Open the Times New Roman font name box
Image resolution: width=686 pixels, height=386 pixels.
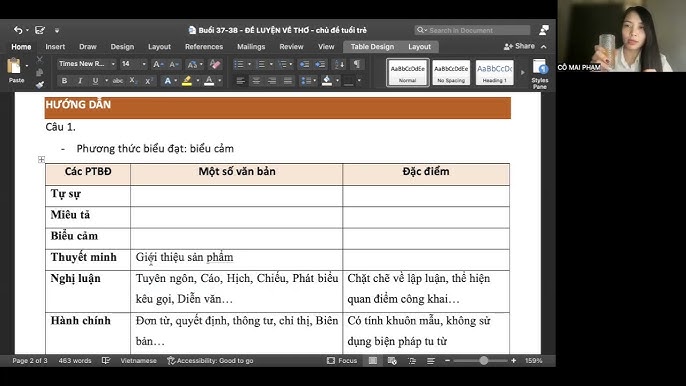[87, 64]
